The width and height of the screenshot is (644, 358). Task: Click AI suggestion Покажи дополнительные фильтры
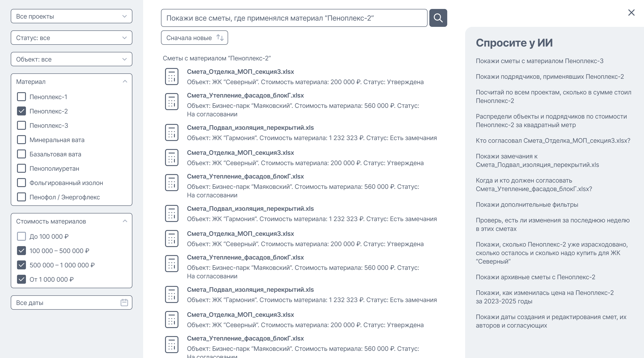pyautogui.click(x=527, y=205)
